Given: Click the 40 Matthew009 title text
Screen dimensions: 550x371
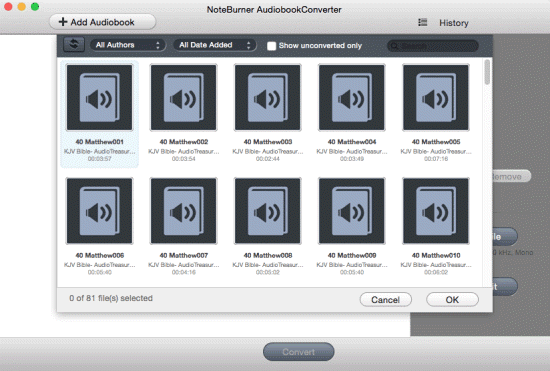Looking at the screenshot, I should click(352, 255).
